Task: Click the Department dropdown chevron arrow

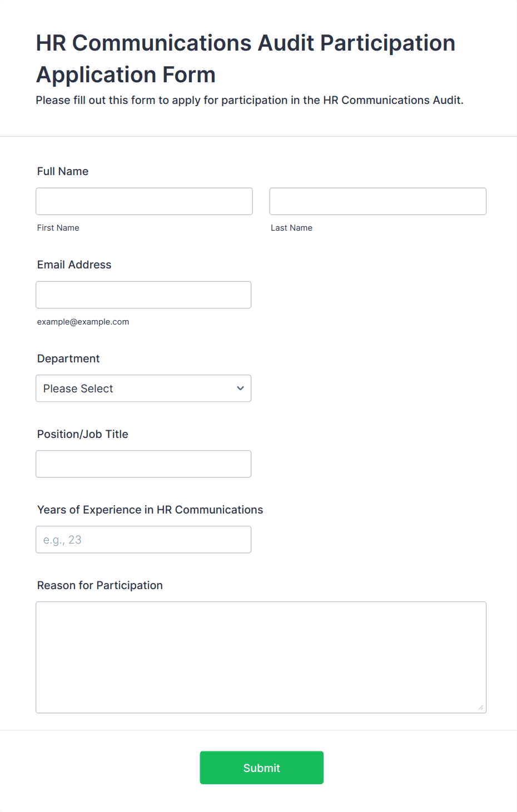Action: [240, 388]
